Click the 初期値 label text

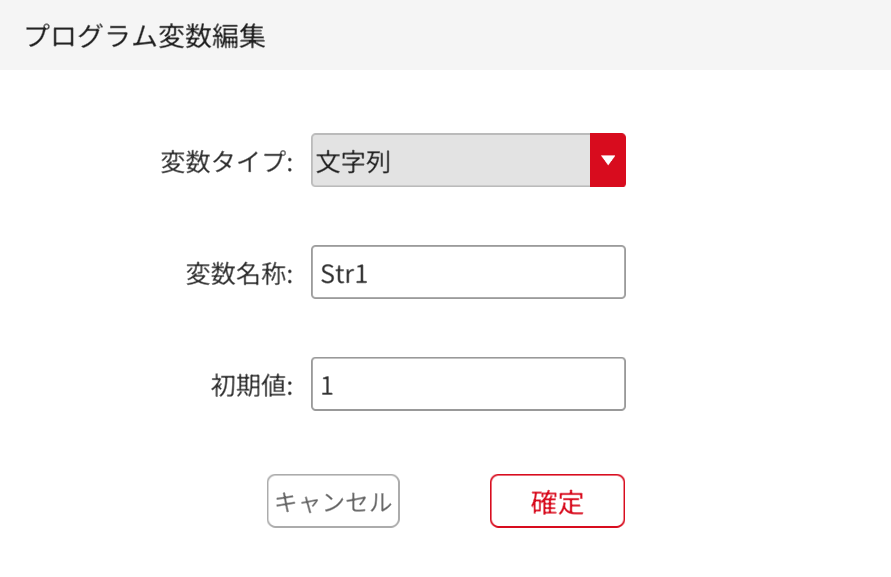251,385
